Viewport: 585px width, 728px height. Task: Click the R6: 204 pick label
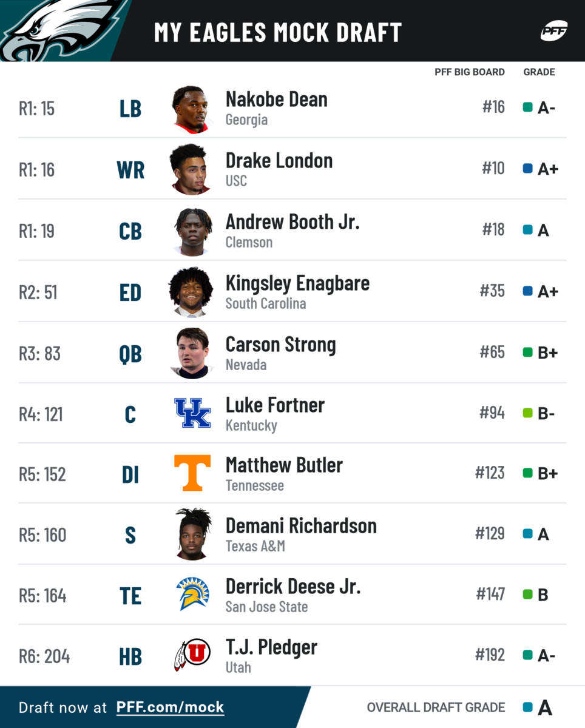point(44,656)
